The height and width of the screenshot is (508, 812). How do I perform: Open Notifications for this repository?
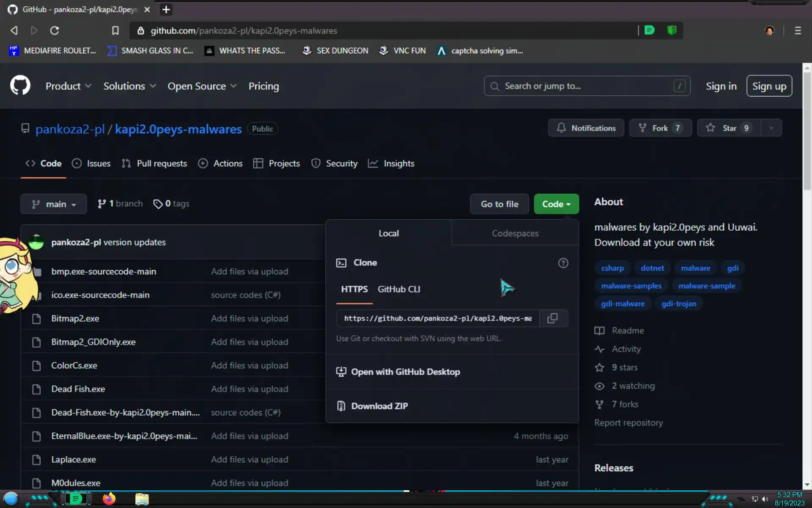[x=586, y=128]
